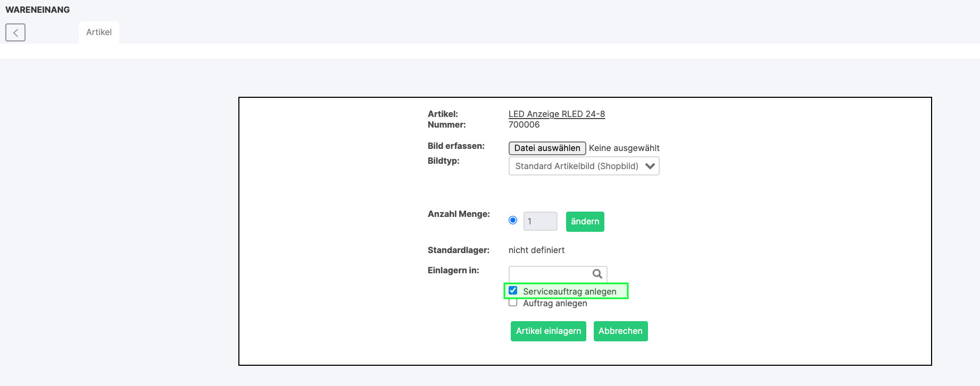Cancel with the Abbrechen button
This screenshot has height=386, width=980.
tap(620, 331)
